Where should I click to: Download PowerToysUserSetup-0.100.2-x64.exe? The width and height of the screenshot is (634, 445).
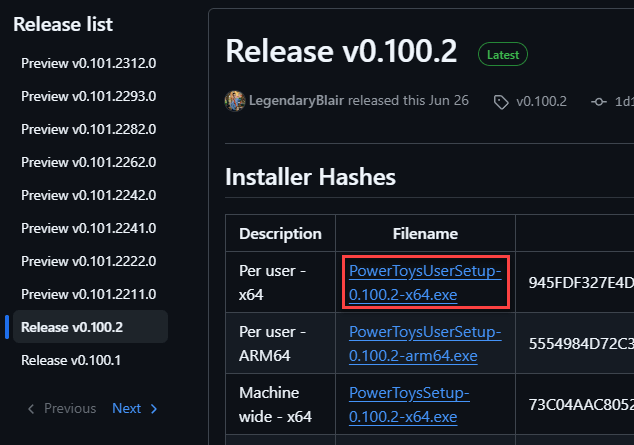coord(425,283)
